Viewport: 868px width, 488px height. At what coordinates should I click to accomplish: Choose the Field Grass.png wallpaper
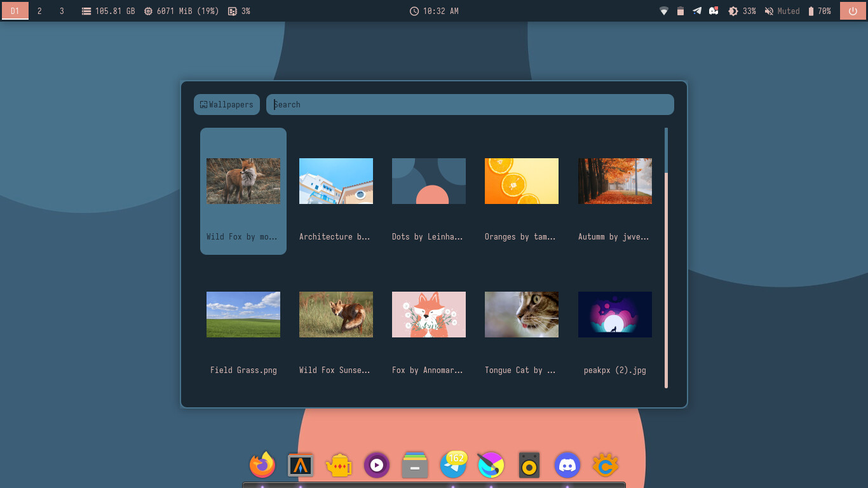(x=243, y=325)
